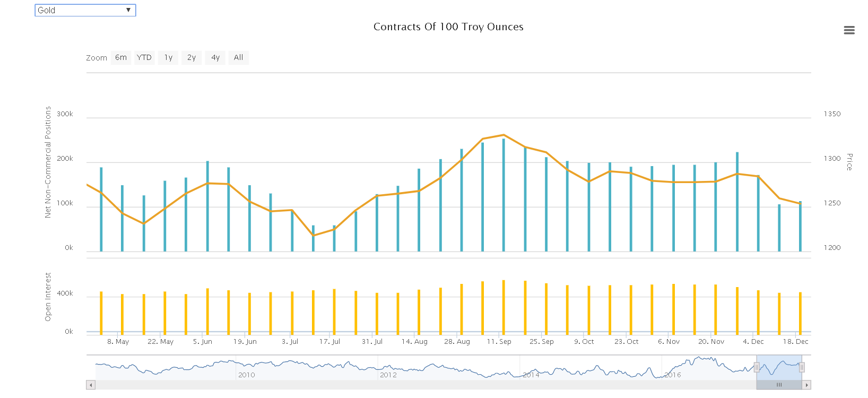The width and height of the screenshot is (868, 398).
Task: Zoom the chart to 1y
Action: click(x=168, y=57)
